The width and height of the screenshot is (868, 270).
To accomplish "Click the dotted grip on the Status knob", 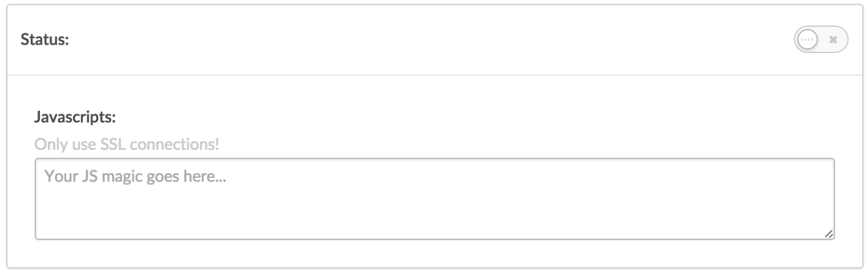I will (807, 40).
